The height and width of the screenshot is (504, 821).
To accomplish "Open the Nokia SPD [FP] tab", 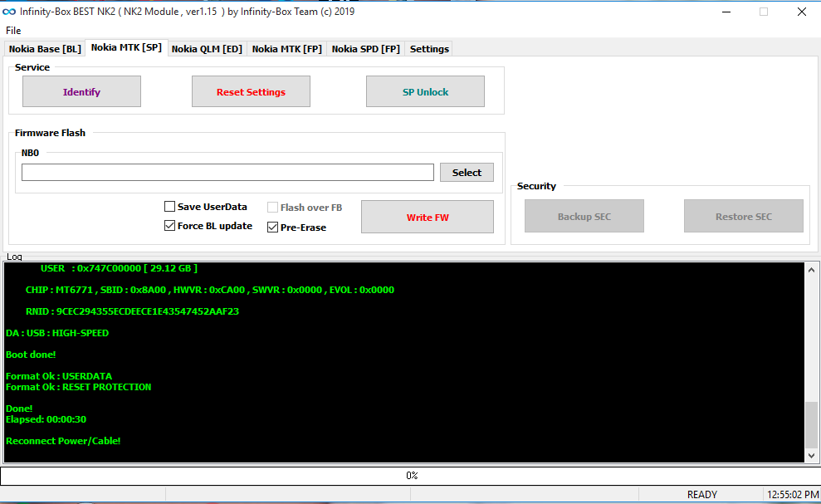I will [x=365, y=49].
